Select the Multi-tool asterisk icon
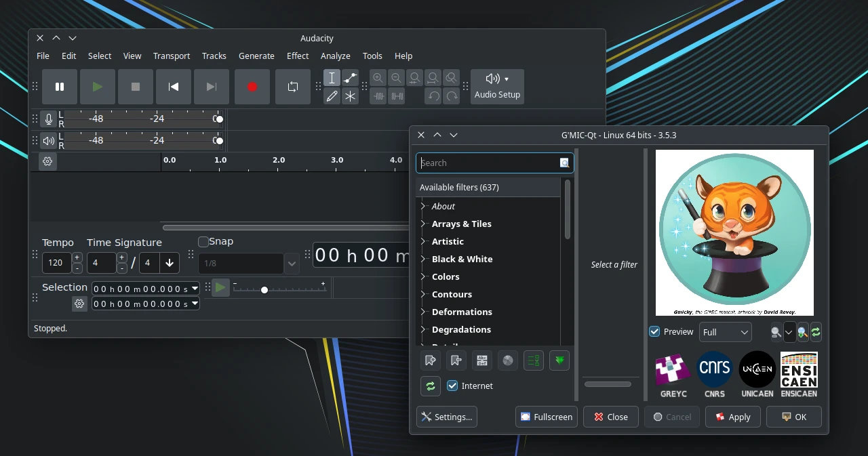This screenshot has width=868, height=456. coord(350,96)
